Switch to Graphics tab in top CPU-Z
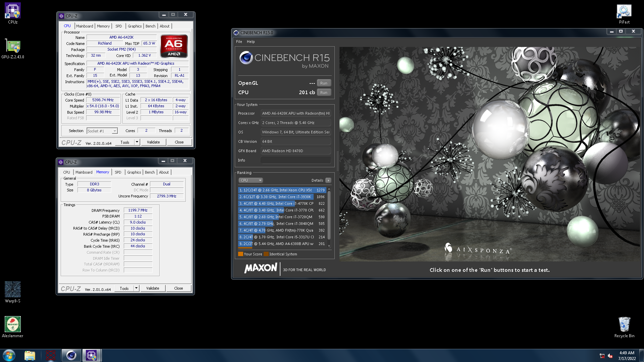The width and height of the screenshot is (644, 362). tap(135, 26)
